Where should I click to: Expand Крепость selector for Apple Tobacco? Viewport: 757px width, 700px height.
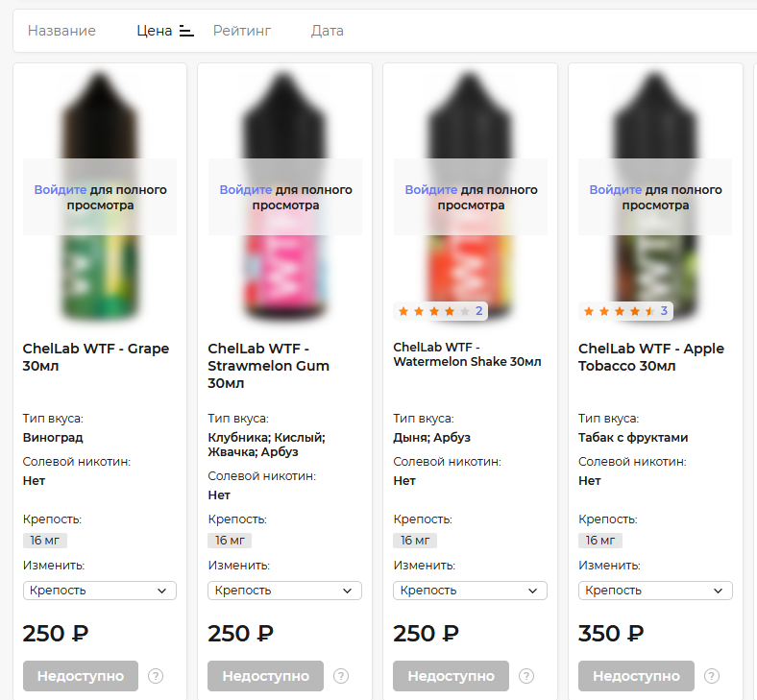point(656,591)
